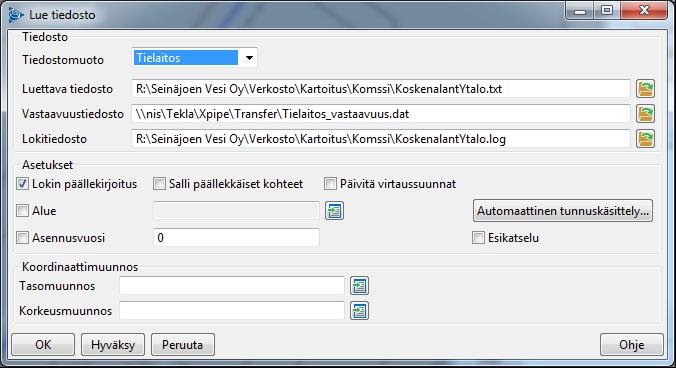This screenshot has width=676, height=368.
Task: Open the Tasomuunnos picker icon
Action: pyautogui.click(x=359, y=286)
